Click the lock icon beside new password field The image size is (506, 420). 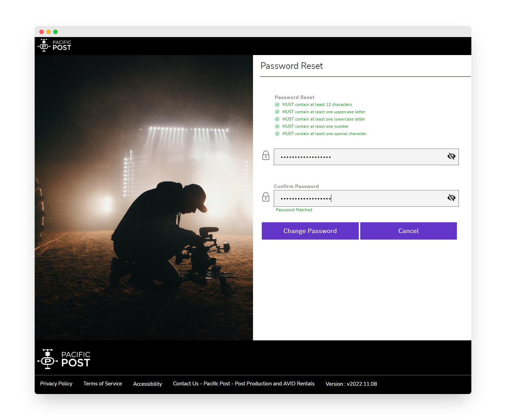tap(266, 155)
